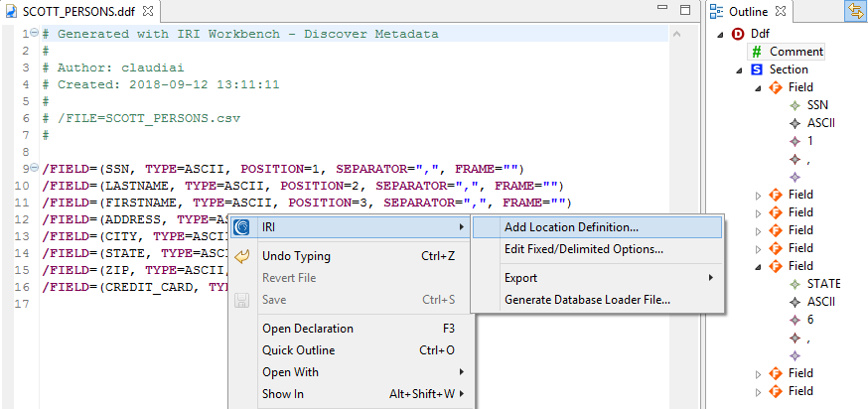The image size is (868, 409).
Task: Select the Ddf root icon
Action: click(x=738, y=34)
